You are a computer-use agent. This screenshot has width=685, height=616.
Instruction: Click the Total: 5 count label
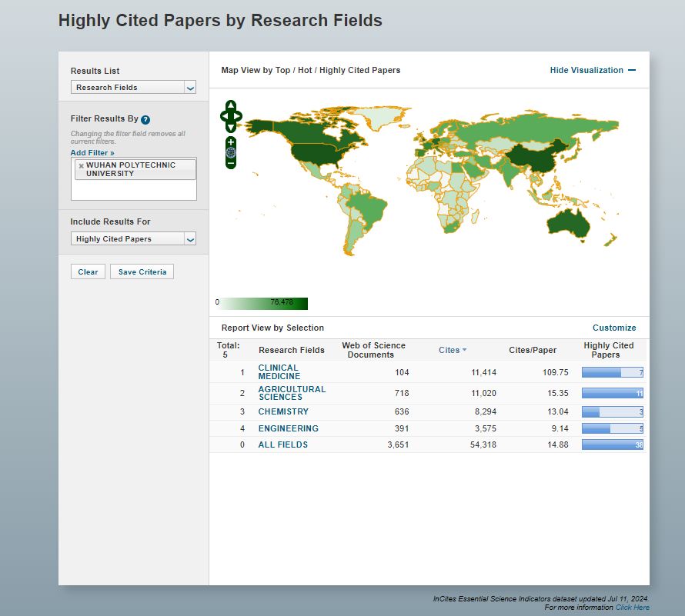point(228,350)
